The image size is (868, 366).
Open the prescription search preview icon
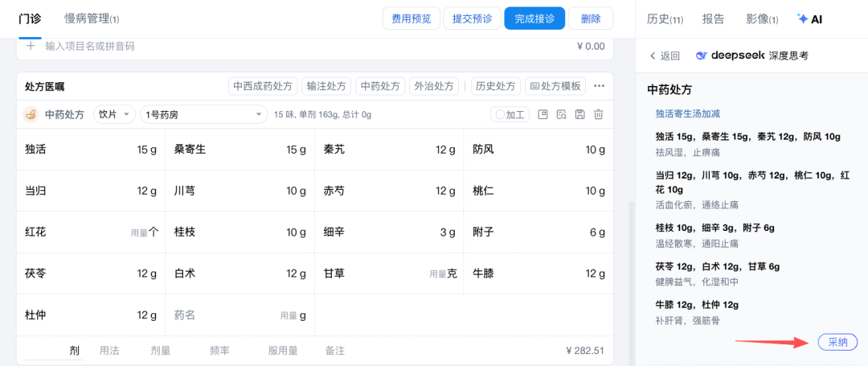click(x=561, y=114)
